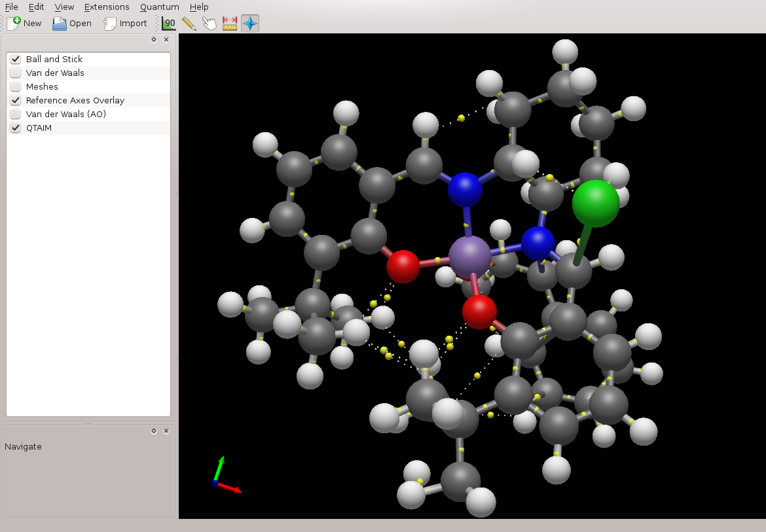Uncheck the QTAIM display option
The height and width of the screenshot is (532, 766).
tap(16, 128)
